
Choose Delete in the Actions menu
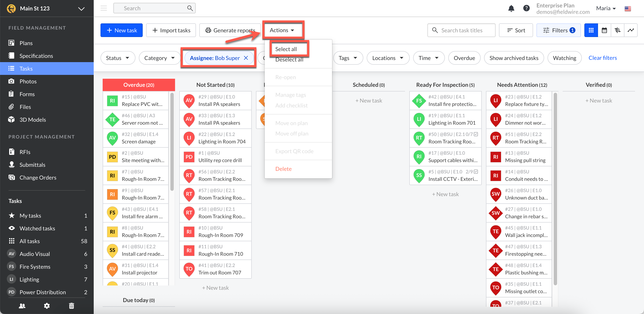(283, 169)
